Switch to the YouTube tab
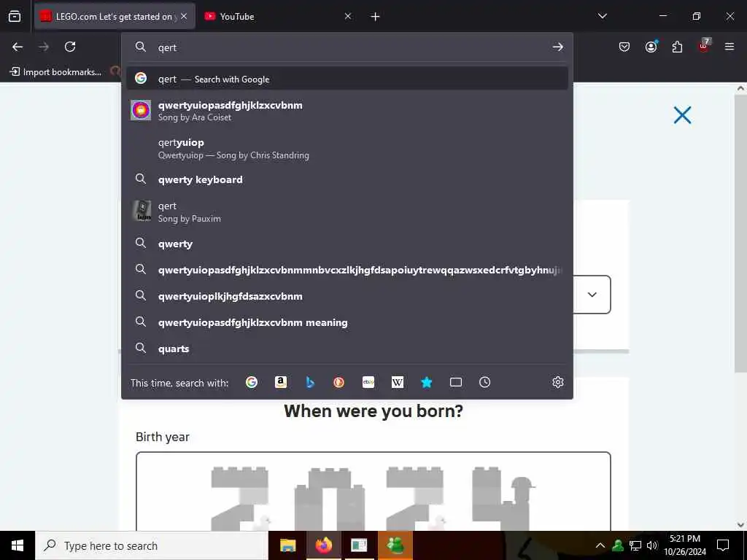This screenshot has height=560, width=747. [x=277, y=16]
